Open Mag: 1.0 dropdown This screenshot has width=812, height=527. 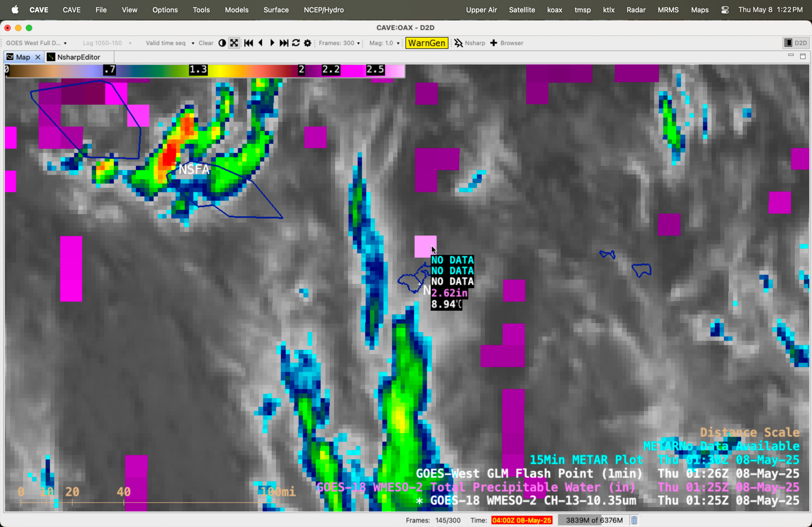385,43
